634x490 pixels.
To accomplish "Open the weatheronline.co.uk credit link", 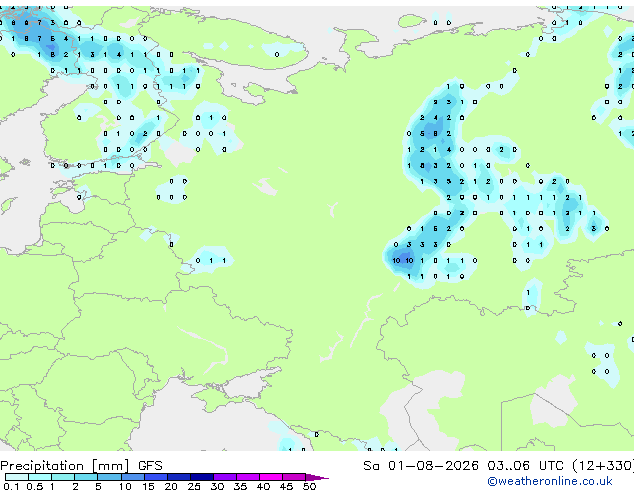I will 550,481.
